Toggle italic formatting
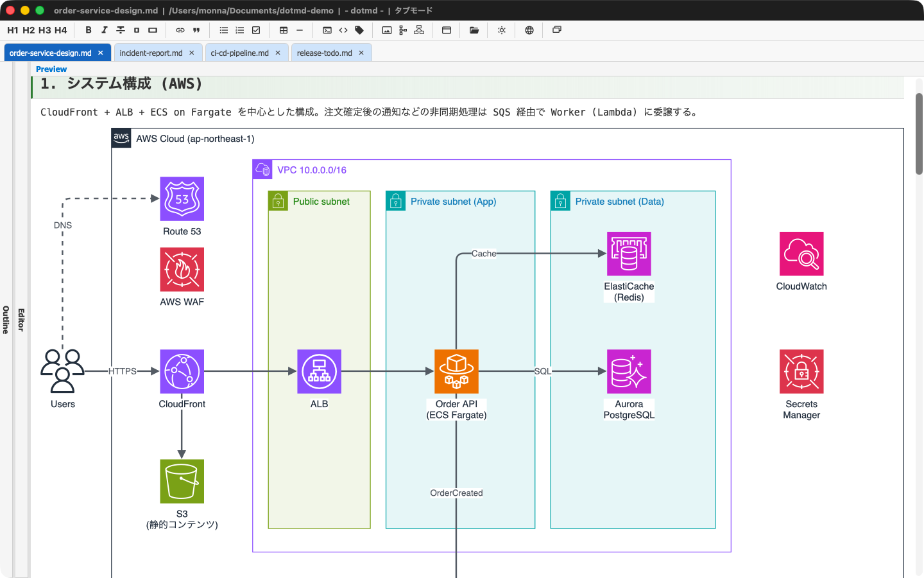924x578 pixels. pyautogui.click(x=105, y=30)
